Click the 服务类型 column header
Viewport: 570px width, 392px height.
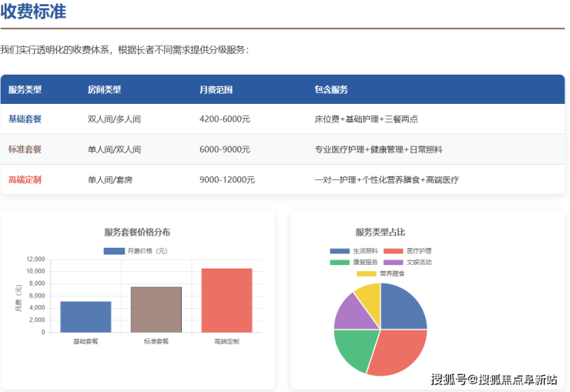pyautogui.click(x=25, y=89)
